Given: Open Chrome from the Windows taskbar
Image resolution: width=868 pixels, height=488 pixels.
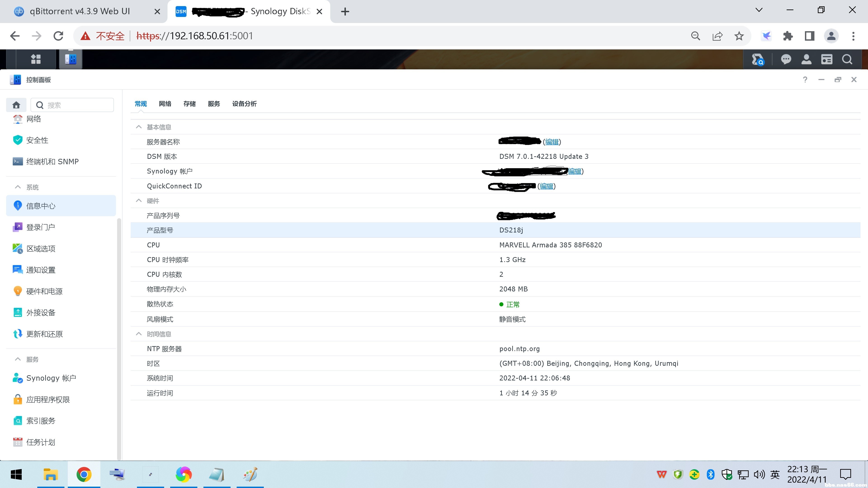Looking at the screenshot, I should [84, 474].
